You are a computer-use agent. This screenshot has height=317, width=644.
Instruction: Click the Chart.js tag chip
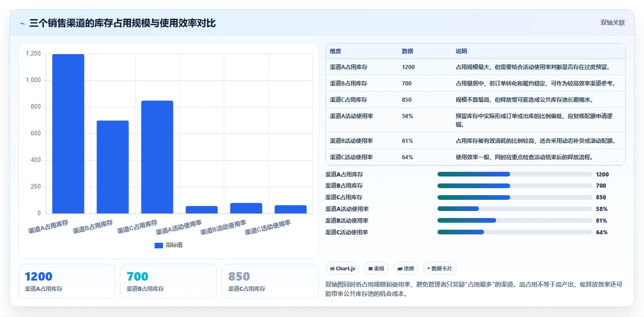(342, 268)
